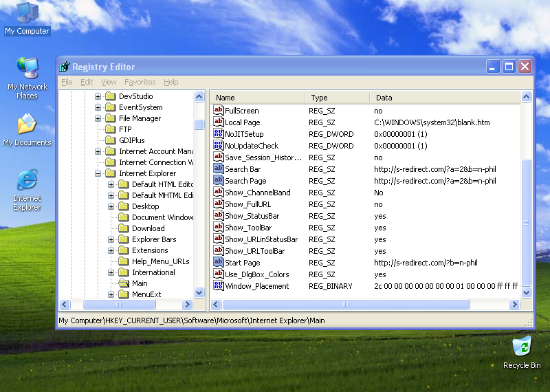Image resolution: width=550 pixels, height=392 pixels.
Task: Select the Recycle Bin desktop icon
Action: coord(522,352)
